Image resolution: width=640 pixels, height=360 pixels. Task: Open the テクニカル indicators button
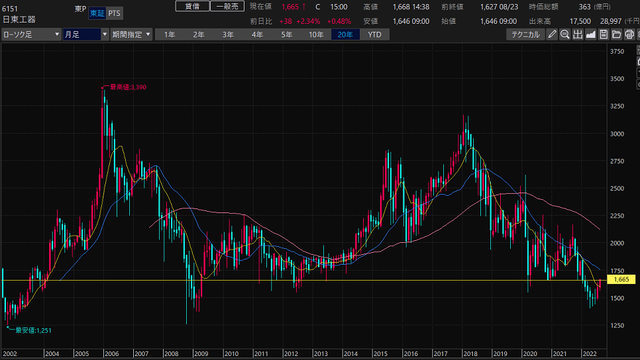(526, 35)
